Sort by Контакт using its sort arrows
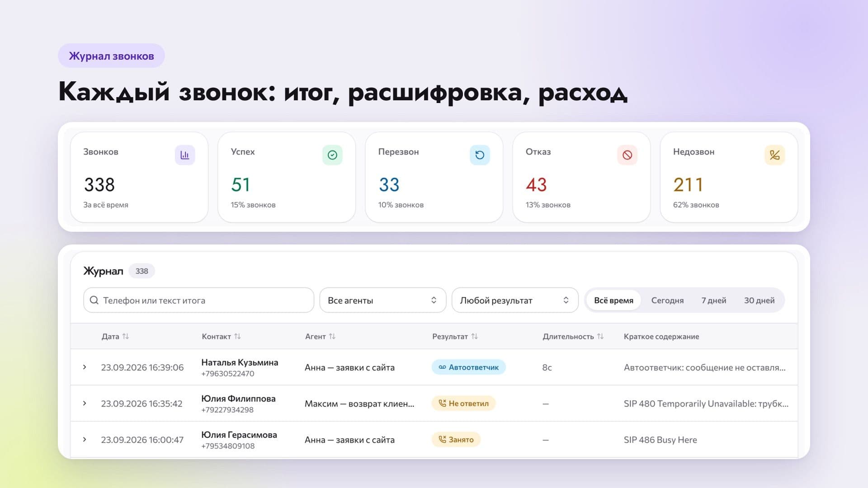The image size is (868, 488). 237,336
